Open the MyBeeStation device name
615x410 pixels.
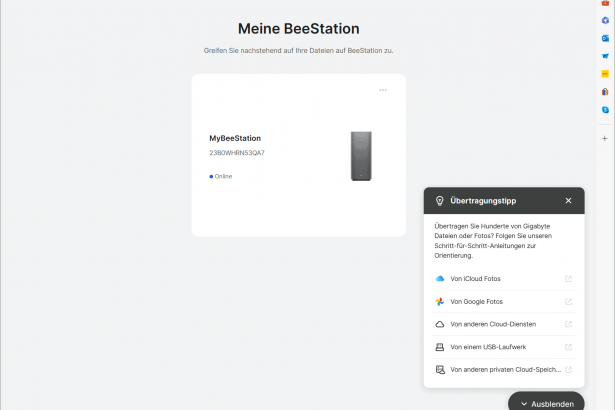click(235, 138)
